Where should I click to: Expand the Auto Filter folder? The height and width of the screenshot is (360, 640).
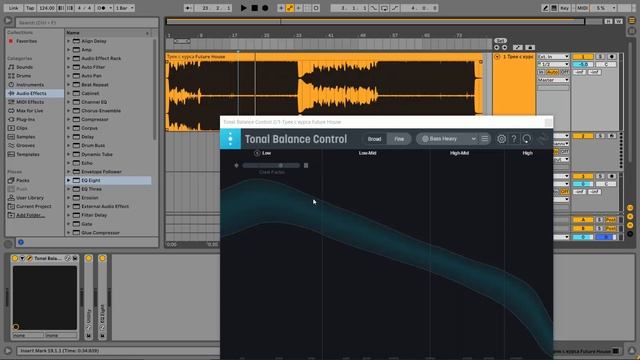[69, 67]
